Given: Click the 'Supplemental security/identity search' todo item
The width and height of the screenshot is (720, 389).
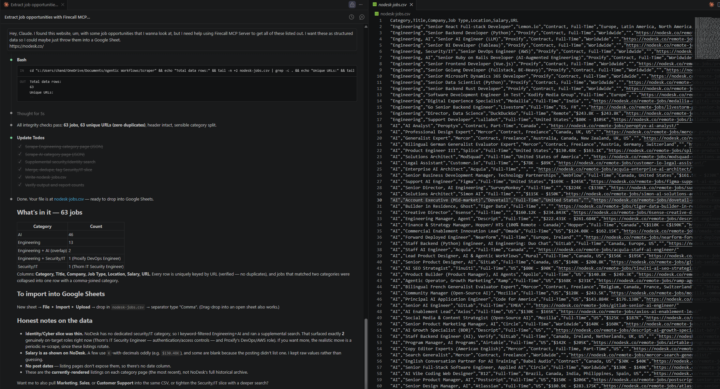Looking at the screenshot, I should 60,162.
